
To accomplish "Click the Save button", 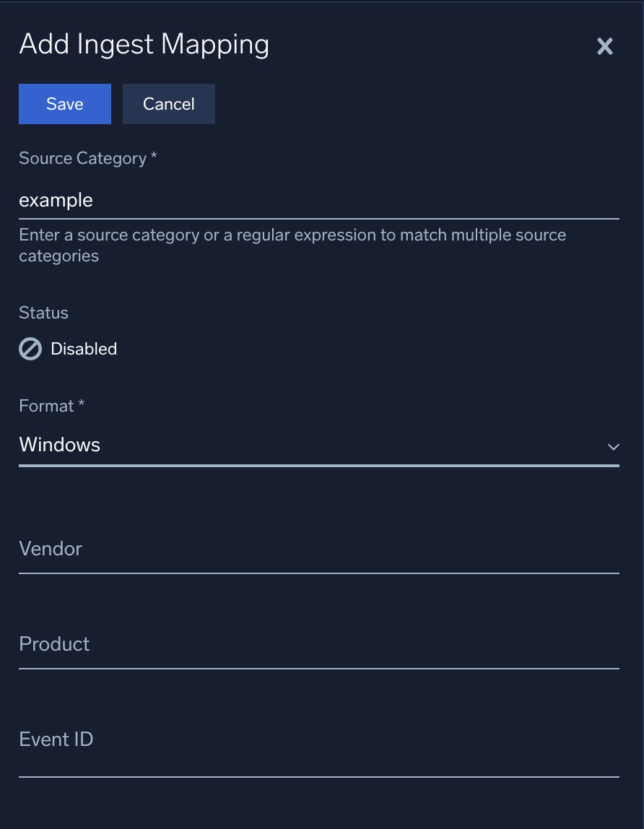I will point(65,104).
